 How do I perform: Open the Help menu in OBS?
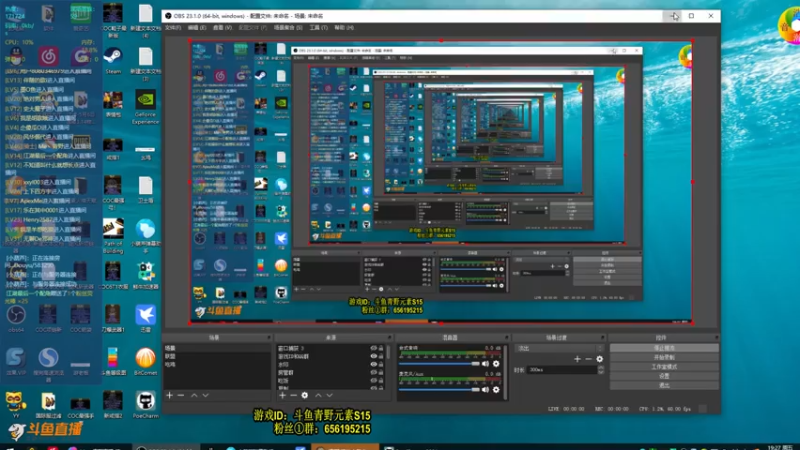click(x=343, y=28)
